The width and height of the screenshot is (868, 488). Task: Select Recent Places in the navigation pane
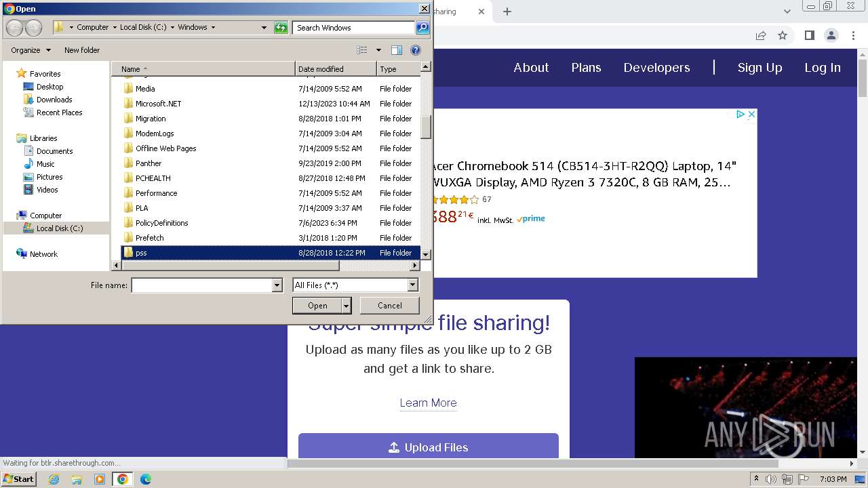click(59, 113)
